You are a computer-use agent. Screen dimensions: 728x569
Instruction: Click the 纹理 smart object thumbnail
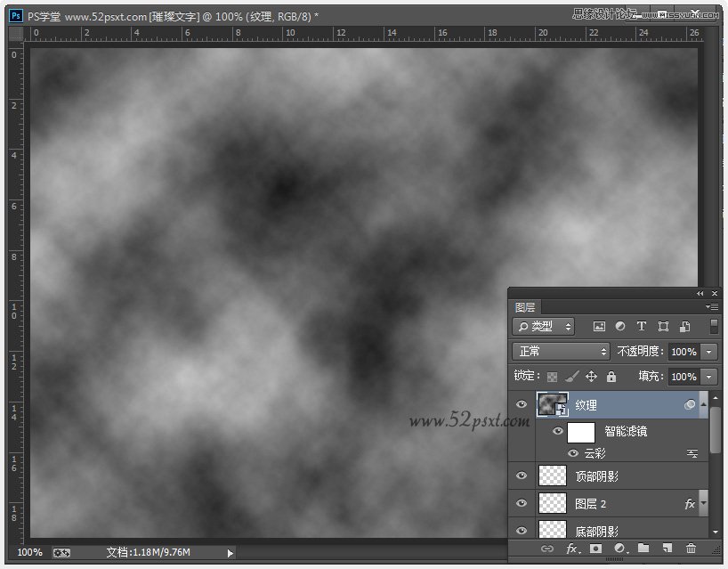point(553,404)
